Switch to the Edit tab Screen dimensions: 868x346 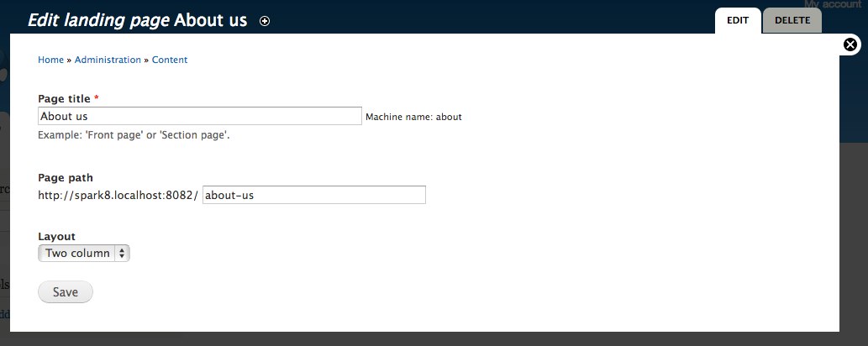738,20
